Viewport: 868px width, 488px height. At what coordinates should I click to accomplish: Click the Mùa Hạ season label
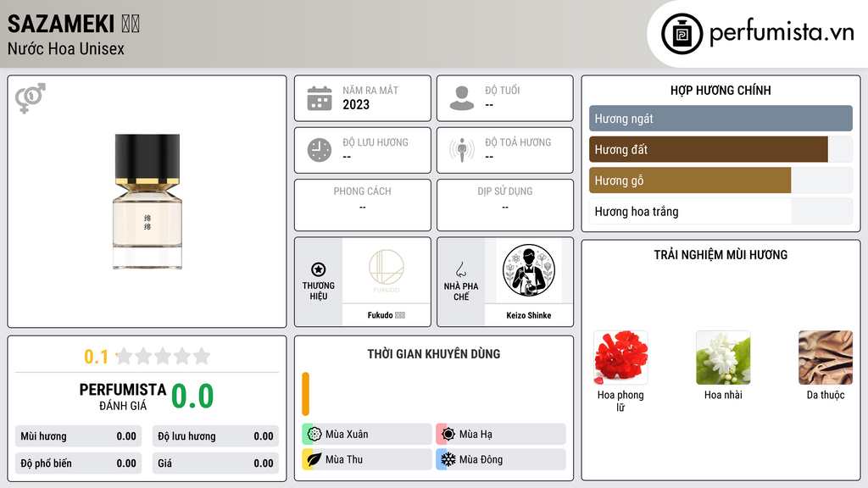[x=476, y=435]
